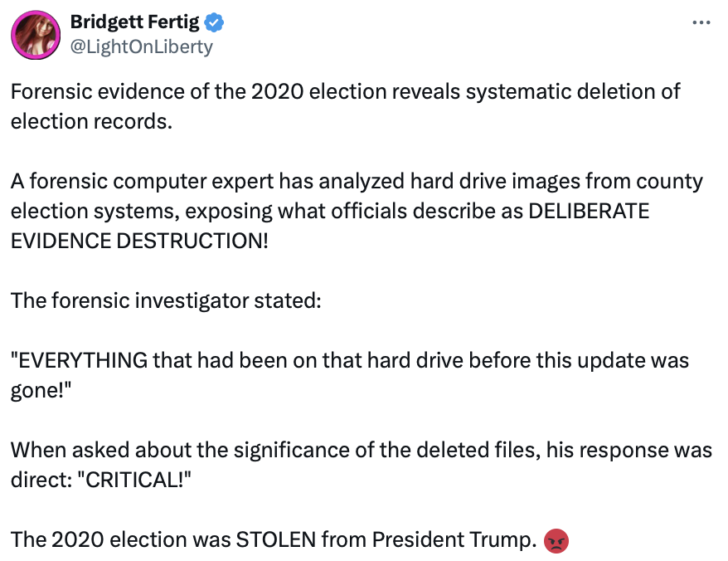Viewport: 728px width, 561px height.
Task: Open Bridgett Fertig's profile picture
Action: (x=34, y=35)
